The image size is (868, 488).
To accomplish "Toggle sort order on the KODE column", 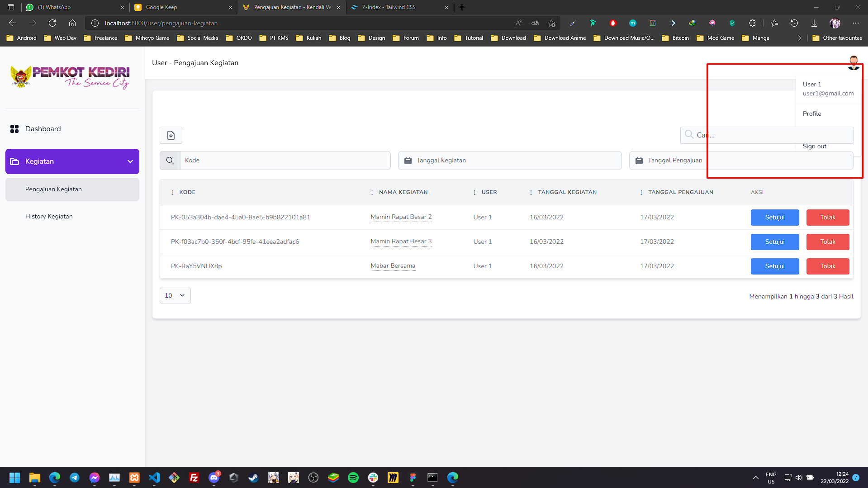I will tap(172, 192).
